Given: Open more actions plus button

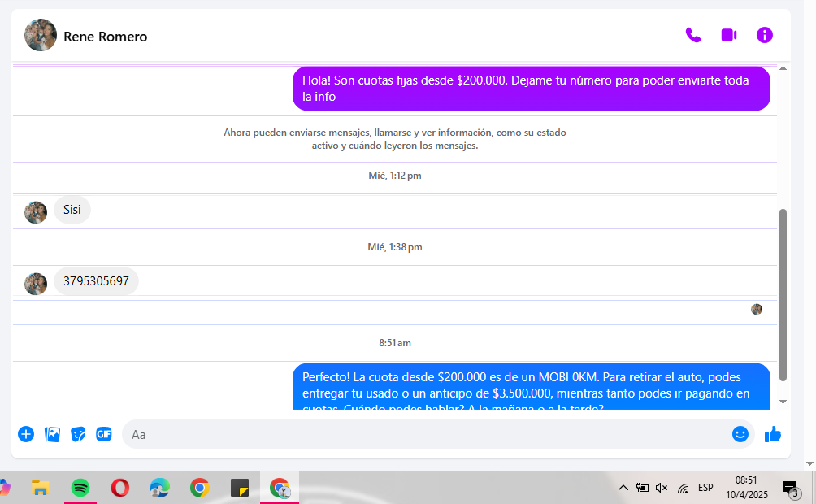Looking at the screenshot, I should point(26,434).
